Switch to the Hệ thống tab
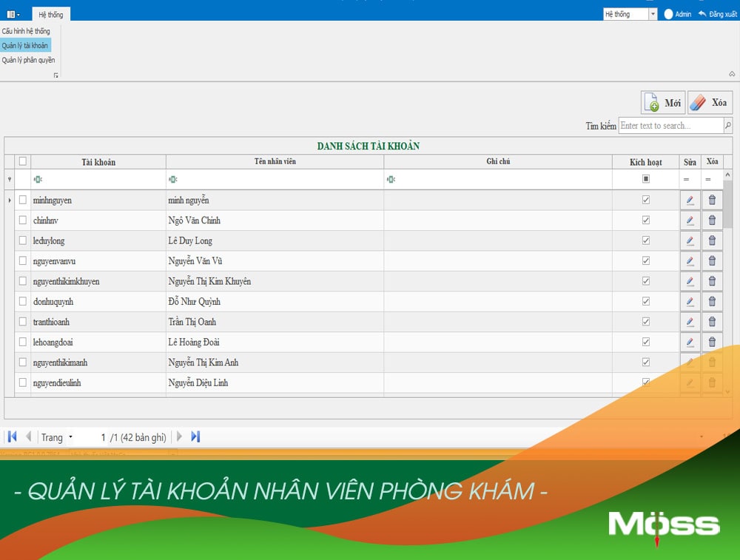This screenshot has height=560, width=740. tap(51, 14)
